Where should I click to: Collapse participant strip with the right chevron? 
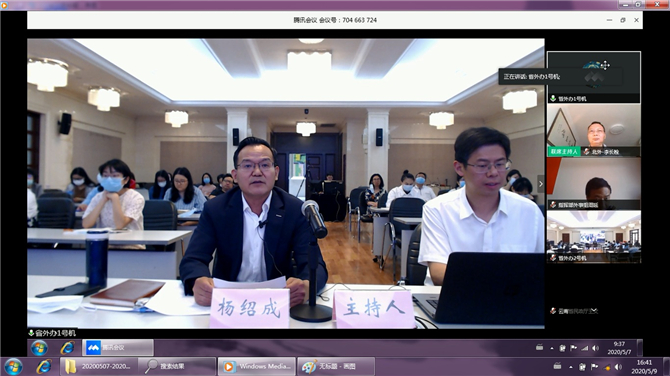(x=541, y=184)
